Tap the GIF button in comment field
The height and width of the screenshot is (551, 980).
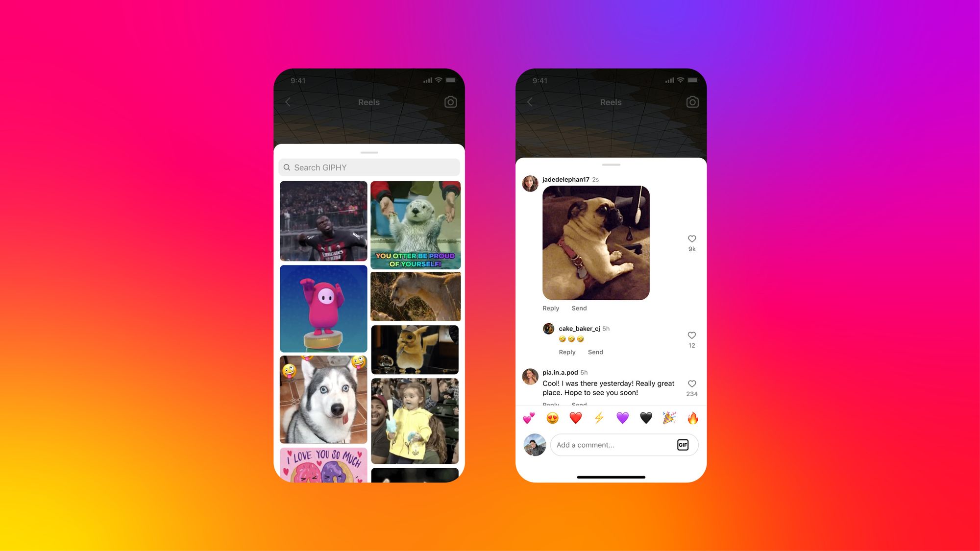(x=683, y=445)
